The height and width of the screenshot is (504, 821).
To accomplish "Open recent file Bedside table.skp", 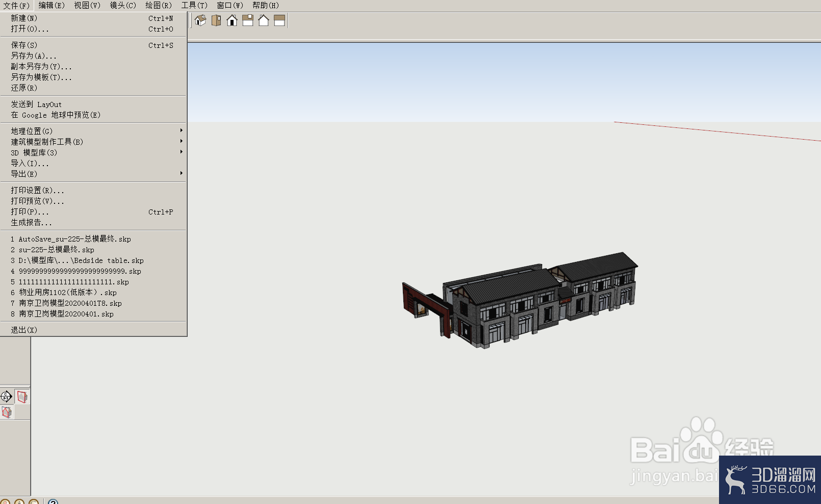I will tap(93, 260).
